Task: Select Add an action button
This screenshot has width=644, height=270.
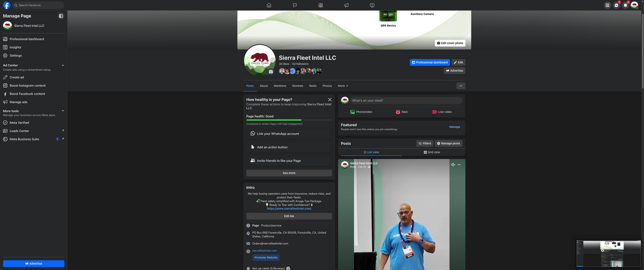Action: (x=289, y=147)
